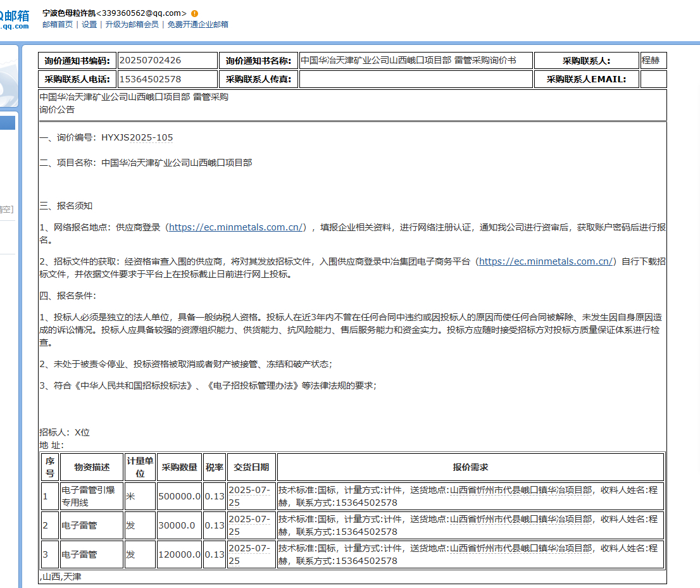This screenshot has width=700, height=588.
Task: Click the 计量单位 column header
Action: coord(140,467)
